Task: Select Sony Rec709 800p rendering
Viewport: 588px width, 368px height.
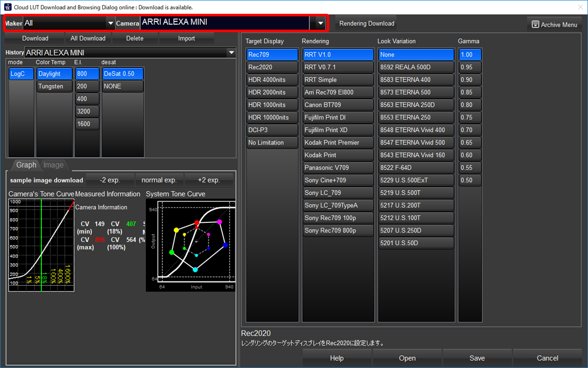Action: click(338, 231)
